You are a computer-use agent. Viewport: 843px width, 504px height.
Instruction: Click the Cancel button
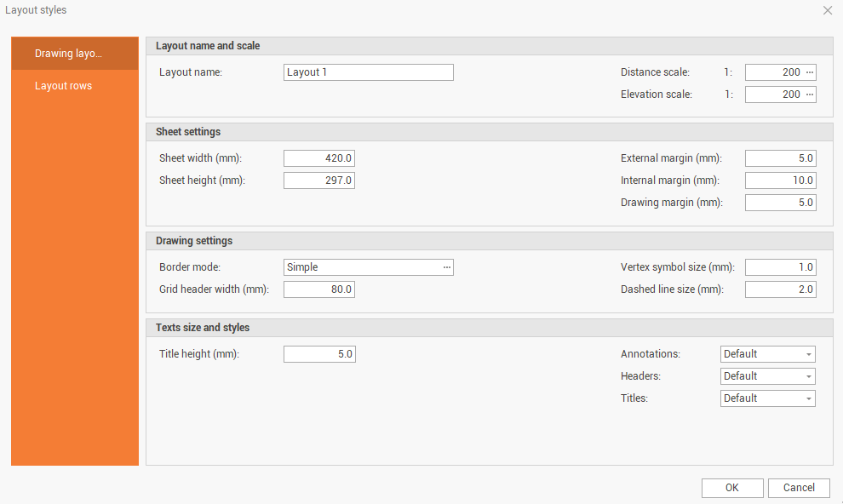click(799, 488)
